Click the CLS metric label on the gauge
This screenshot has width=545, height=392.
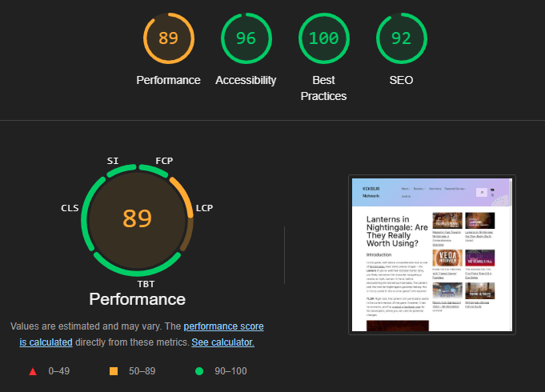(70, 208)
